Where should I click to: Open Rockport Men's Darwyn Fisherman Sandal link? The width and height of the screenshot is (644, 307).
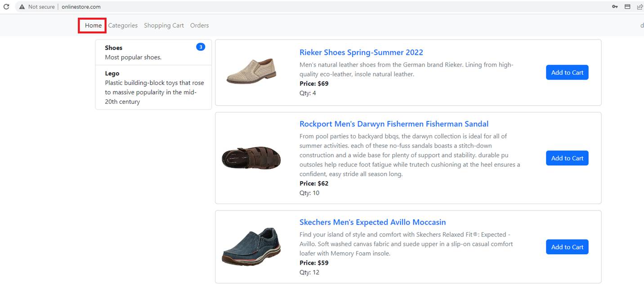tap(394, 124)
